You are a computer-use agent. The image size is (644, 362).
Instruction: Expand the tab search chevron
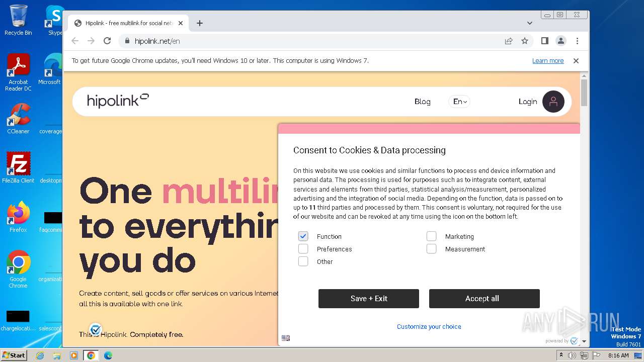[x=530, y=23]
